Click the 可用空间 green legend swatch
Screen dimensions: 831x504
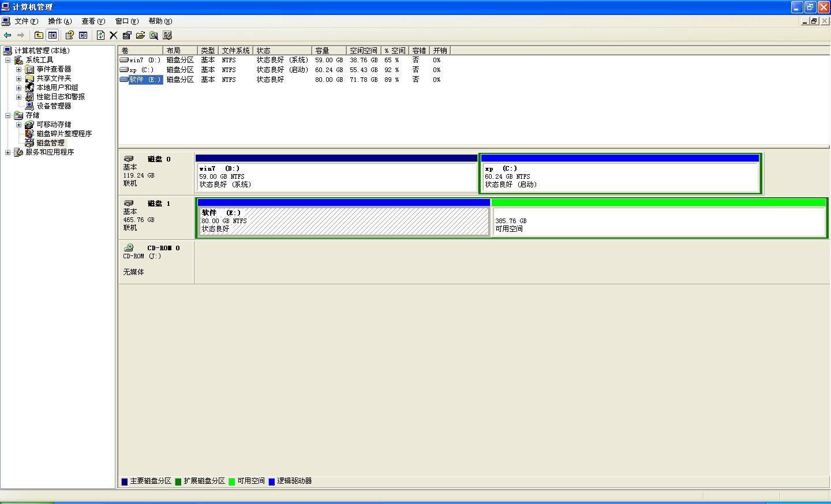click(x=232, y=482)
